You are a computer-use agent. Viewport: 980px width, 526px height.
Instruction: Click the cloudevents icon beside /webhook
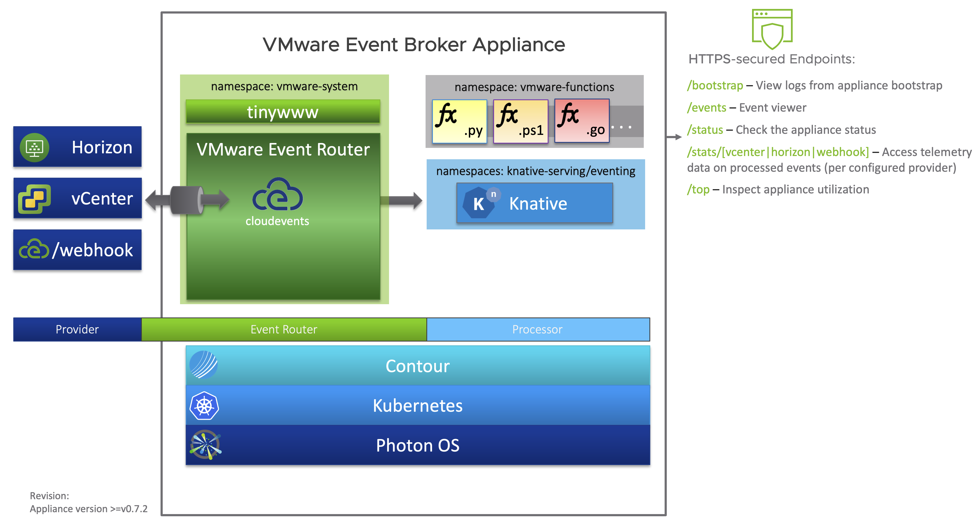[x=34, y=249]
